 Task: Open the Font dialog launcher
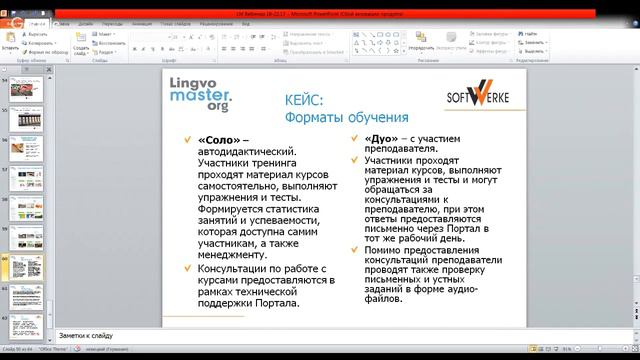214,60
